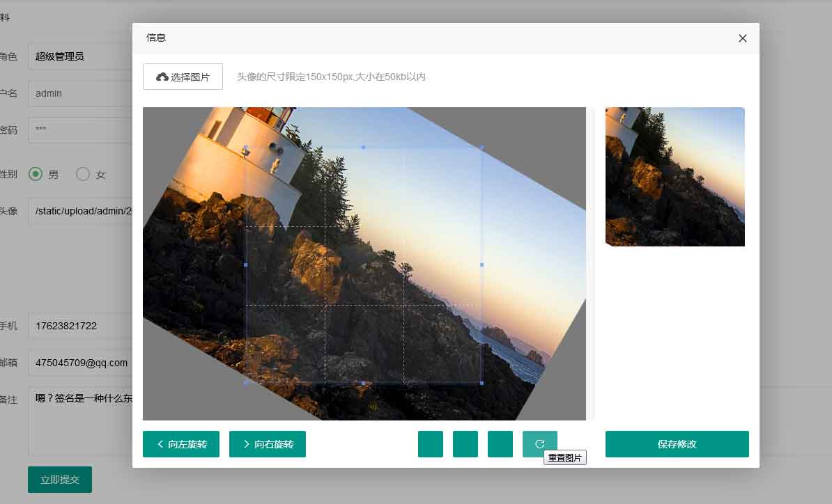Image resolution: width=832 pixels, height=504 pixels.
Task: Save changes with 保存修改 button
Action: point(677,444)
